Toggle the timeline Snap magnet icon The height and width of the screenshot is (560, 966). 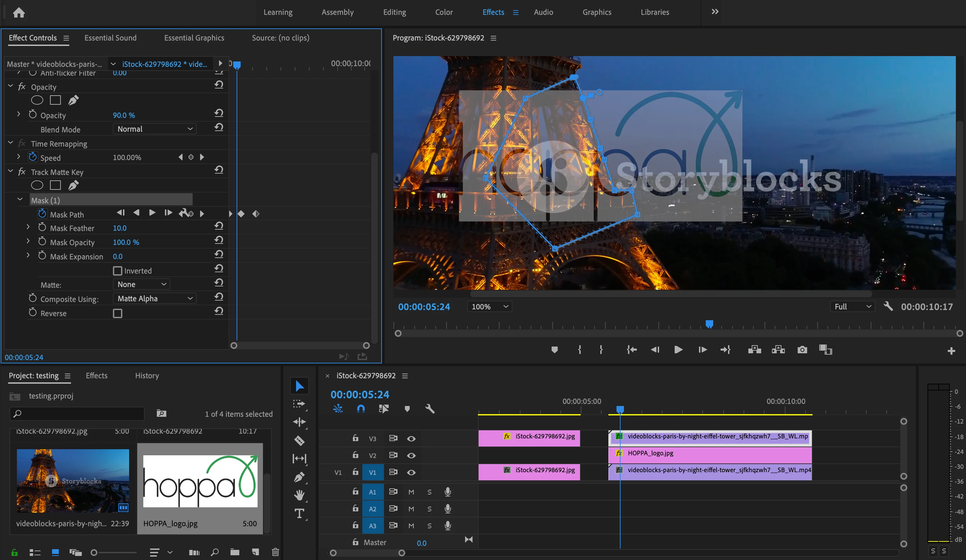[361, 409]
